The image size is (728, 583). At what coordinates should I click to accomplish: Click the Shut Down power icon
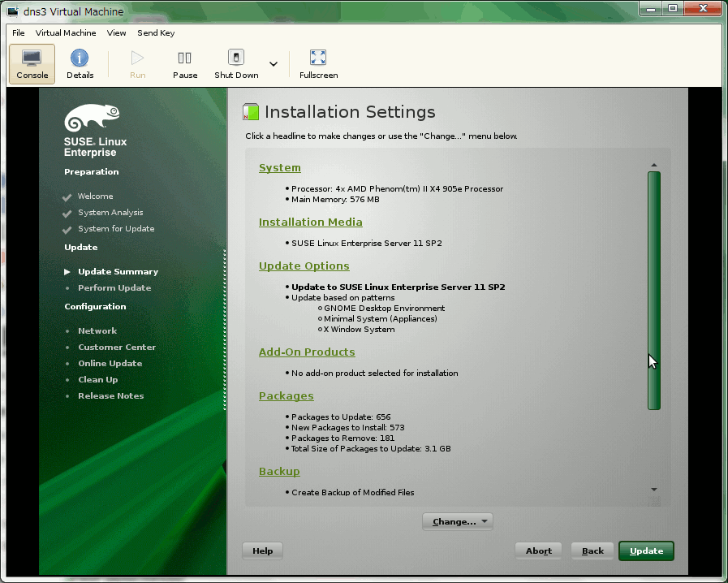pyautogui.click(x=236, y=58)
